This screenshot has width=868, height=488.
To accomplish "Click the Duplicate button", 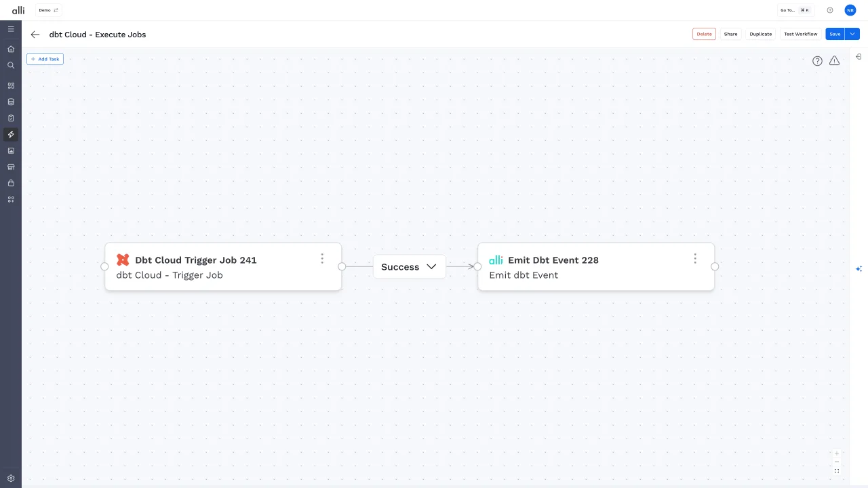I will point(761,34).
